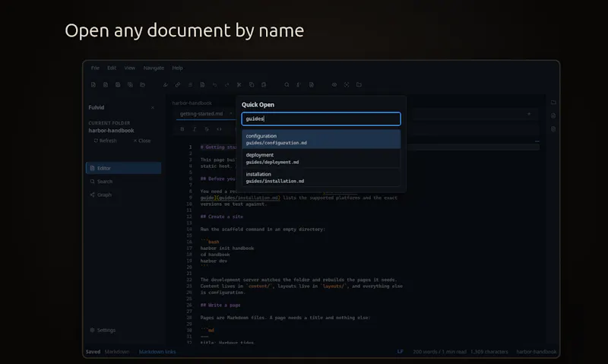Click the list lines toolbar icon
This screenshot has width=608, height=364.
click(x=190, y=84)
